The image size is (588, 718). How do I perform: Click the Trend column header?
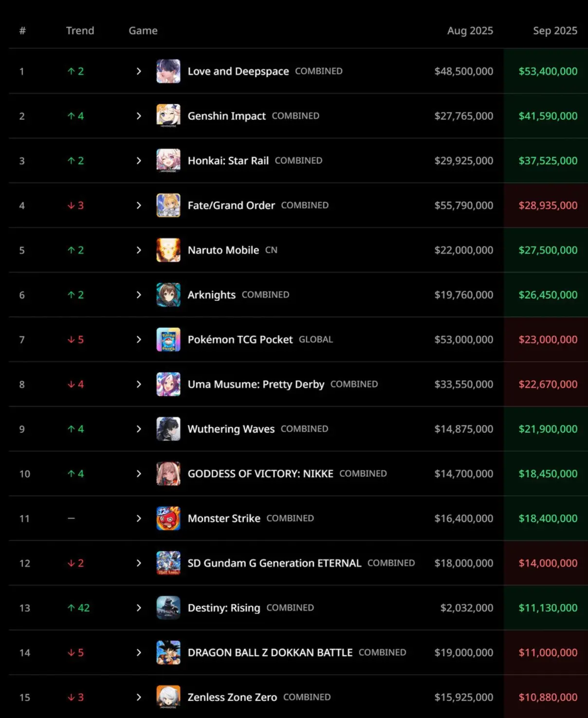point(80,31)
